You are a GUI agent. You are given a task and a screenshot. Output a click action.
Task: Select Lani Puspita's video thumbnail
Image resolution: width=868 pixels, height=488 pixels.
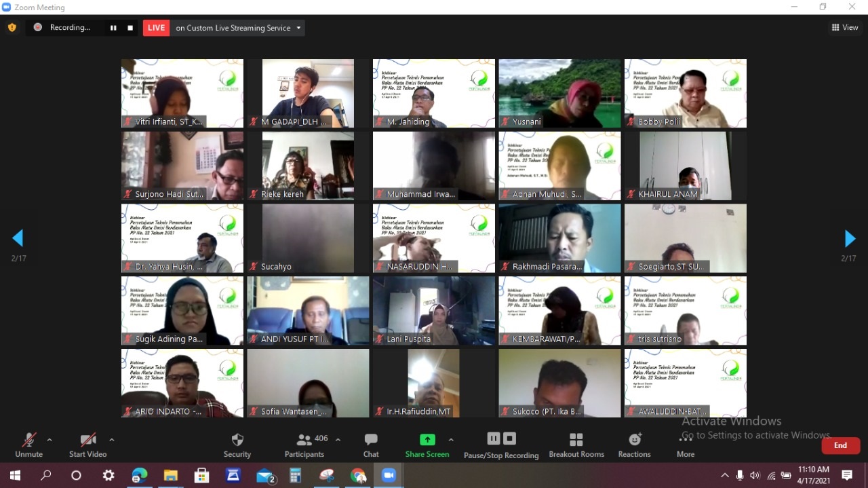[x=433, y=310]
